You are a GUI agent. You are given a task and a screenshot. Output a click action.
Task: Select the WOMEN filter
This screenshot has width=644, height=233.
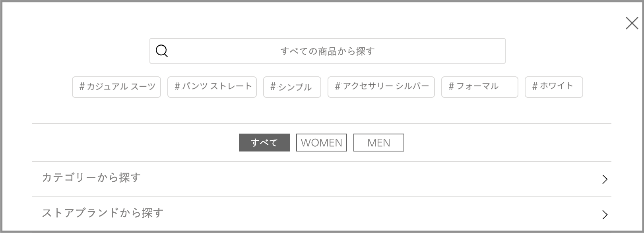321,142
